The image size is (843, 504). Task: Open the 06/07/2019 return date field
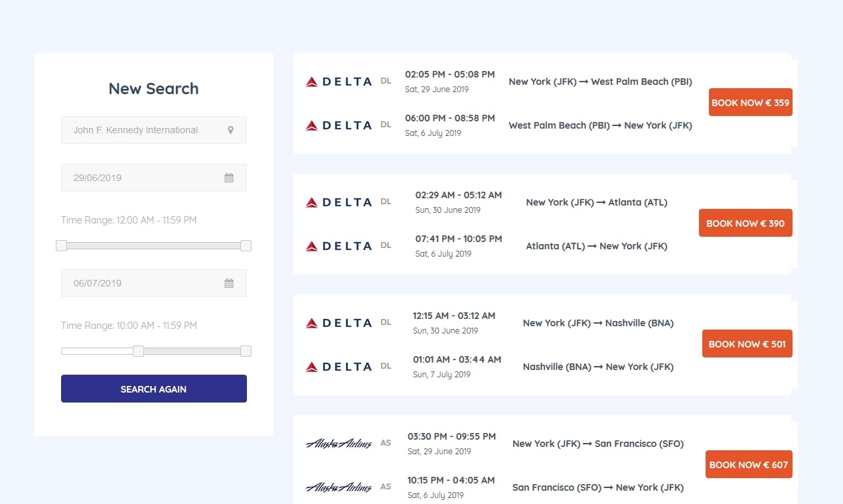click(154, 283)
